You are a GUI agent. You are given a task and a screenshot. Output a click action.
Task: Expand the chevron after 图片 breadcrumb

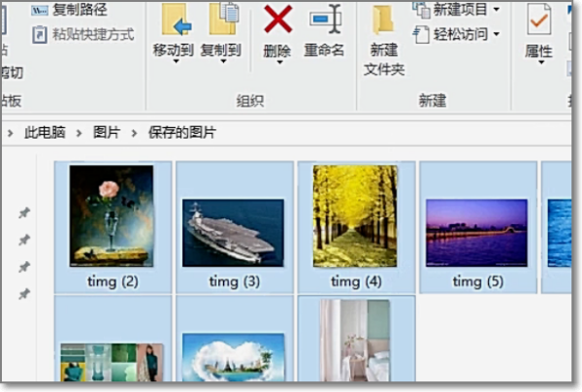(x=134, y=133)
